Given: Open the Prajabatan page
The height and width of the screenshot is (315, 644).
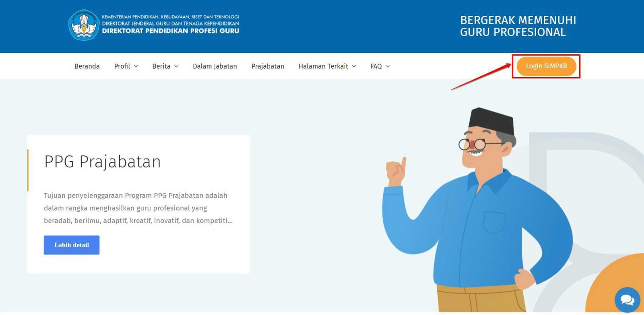Looking at the screenshot, I should 268,66.
